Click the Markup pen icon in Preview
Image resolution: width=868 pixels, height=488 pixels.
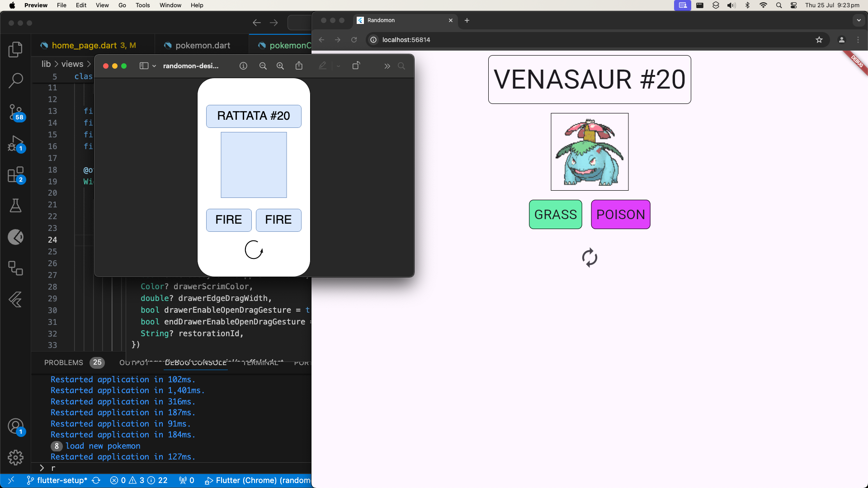(x=322, y=66)
